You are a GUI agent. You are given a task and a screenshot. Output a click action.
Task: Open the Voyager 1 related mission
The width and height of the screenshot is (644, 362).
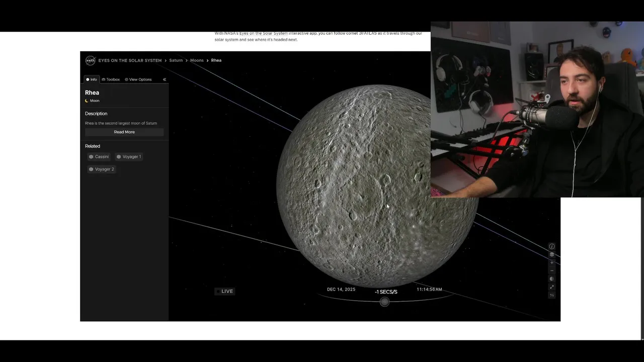pos(129,156)
